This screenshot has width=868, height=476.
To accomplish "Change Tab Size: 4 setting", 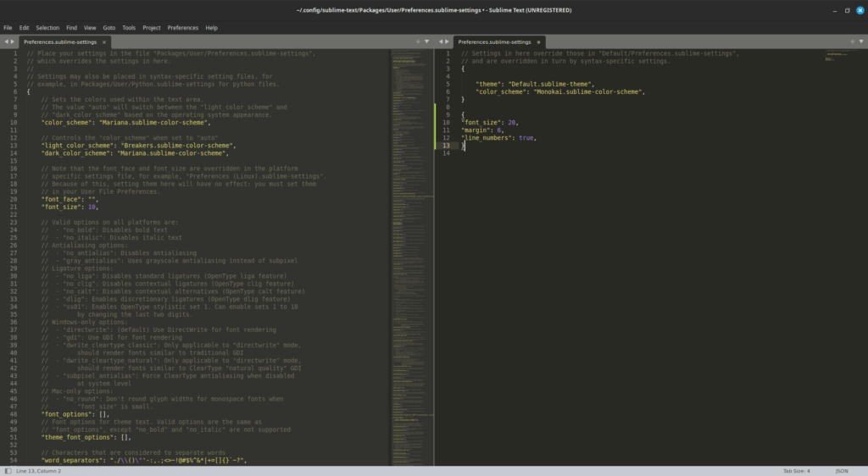I will tap(797, 471).
